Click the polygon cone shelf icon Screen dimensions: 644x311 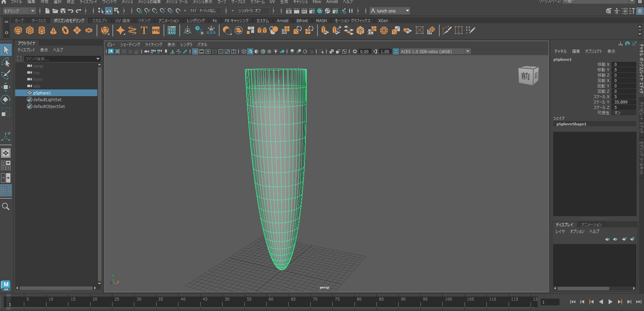(53, 31)
